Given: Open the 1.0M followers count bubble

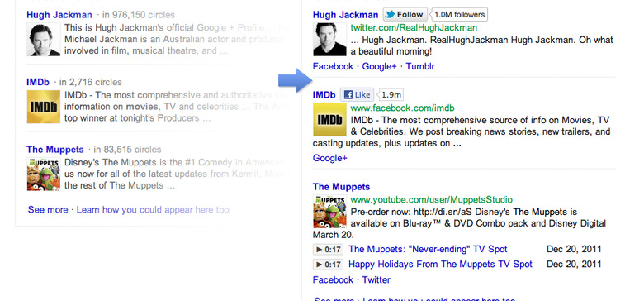Looking at the screenshot, I should tap(459, 14).
